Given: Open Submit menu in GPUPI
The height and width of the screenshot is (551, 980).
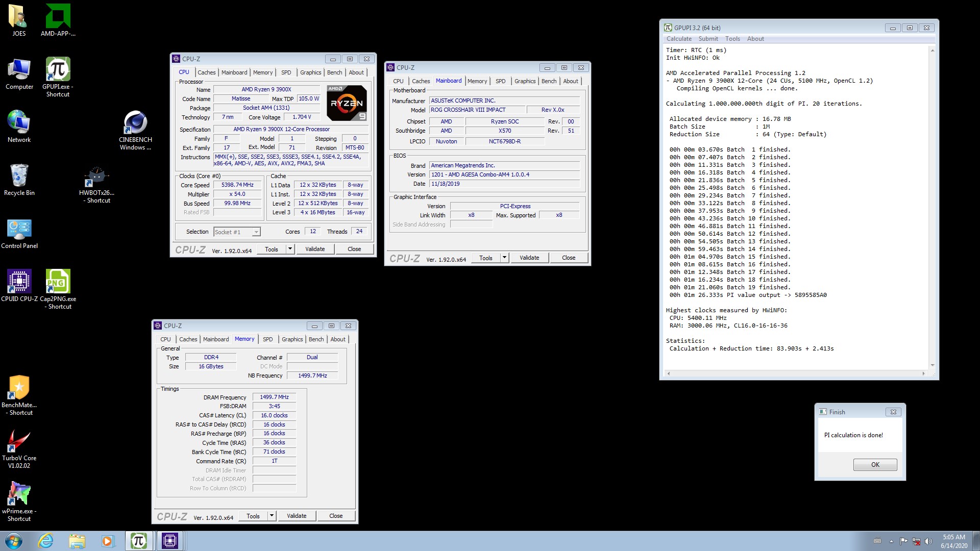Looking at the screenshot, I should pos(708,39).
